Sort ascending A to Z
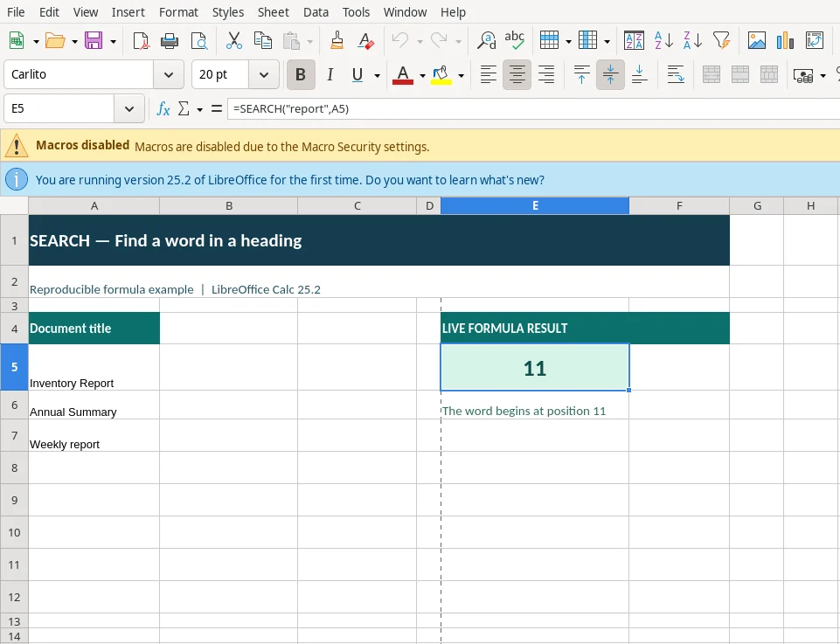Image resolution: width=840 pixels, height=644 pixels. pos(663,41)
